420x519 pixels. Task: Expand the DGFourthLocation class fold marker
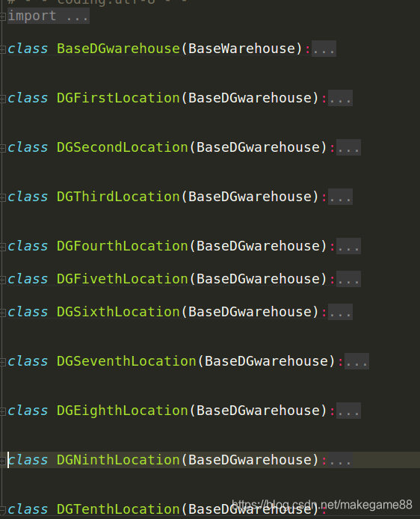pyautogui.click(x=2, y=247)
